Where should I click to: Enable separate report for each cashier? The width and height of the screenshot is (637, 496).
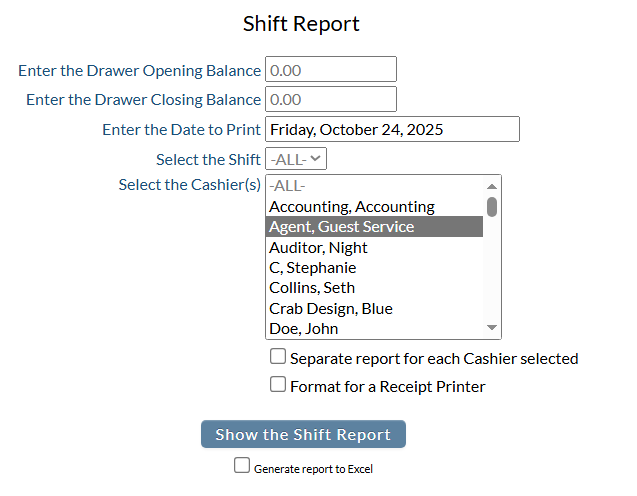click(278, 357)
